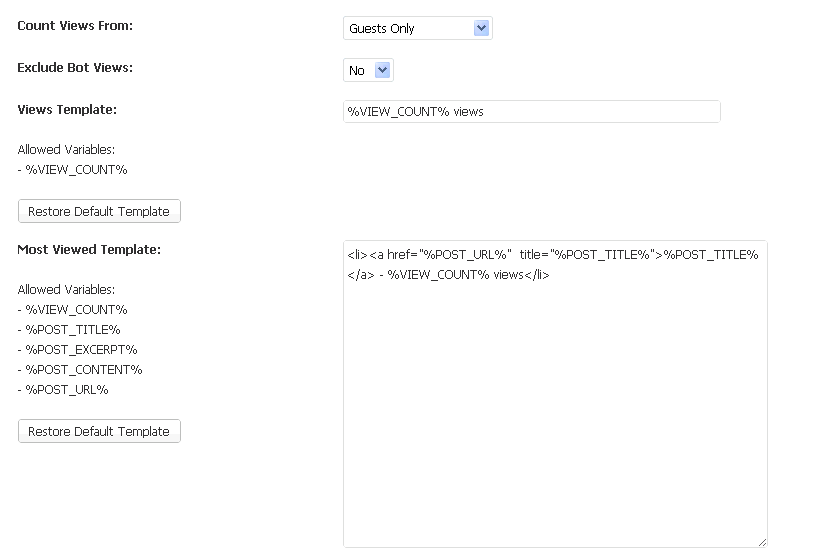This screenshot has height=558, width=829.
Task: Click the 'Most Viewed Template:' label
Action: [89, 249]
